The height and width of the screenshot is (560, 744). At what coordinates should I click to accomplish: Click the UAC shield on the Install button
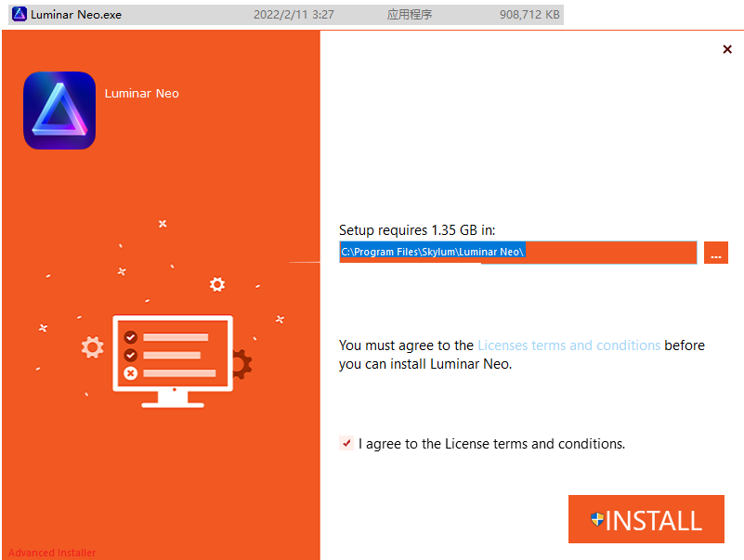[x=597, y=520]
